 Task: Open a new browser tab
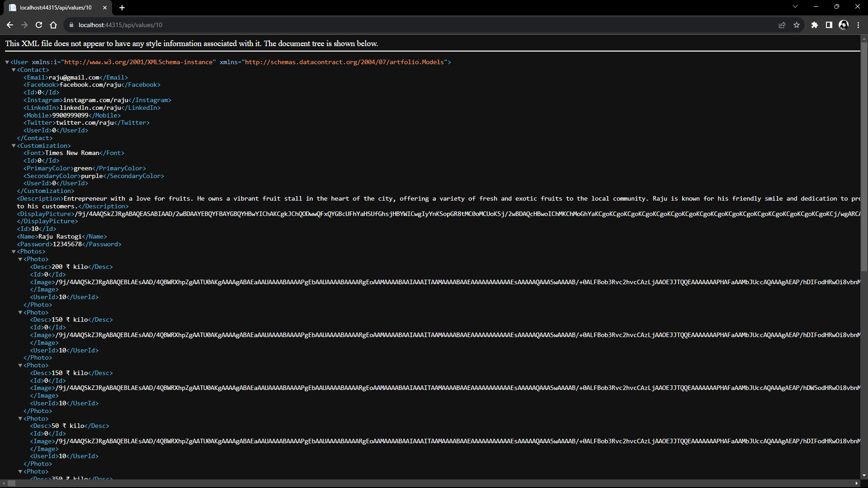click(122, 7)
